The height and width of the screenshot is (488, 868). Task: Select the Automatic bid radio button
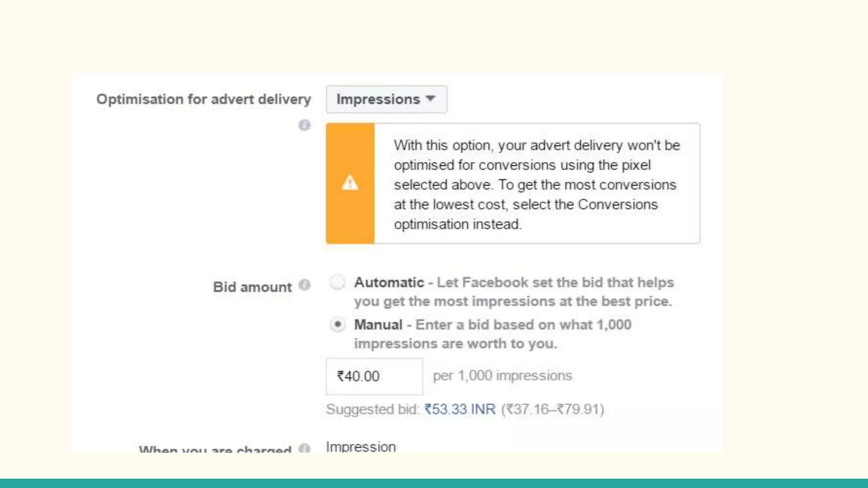coord(338,282)
